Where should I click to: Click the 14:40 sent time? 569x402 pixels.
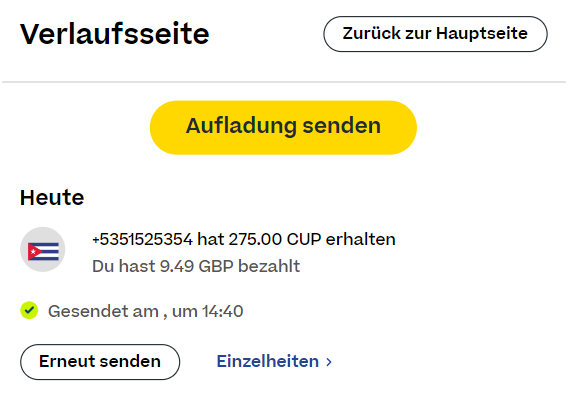point(222,311)
